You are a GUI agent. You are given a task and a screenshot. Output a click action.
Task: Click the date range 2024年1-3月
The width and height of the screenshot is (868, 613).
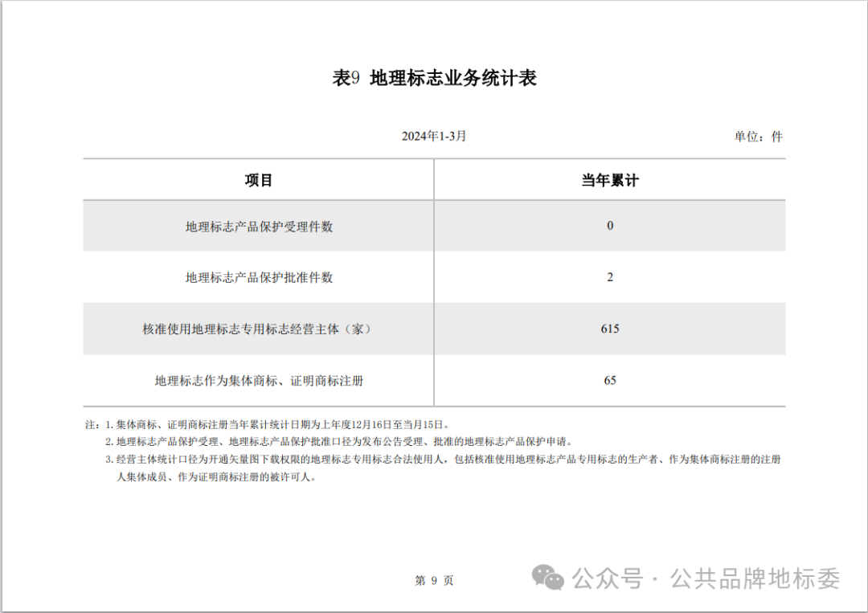click(x=434, y=136)
